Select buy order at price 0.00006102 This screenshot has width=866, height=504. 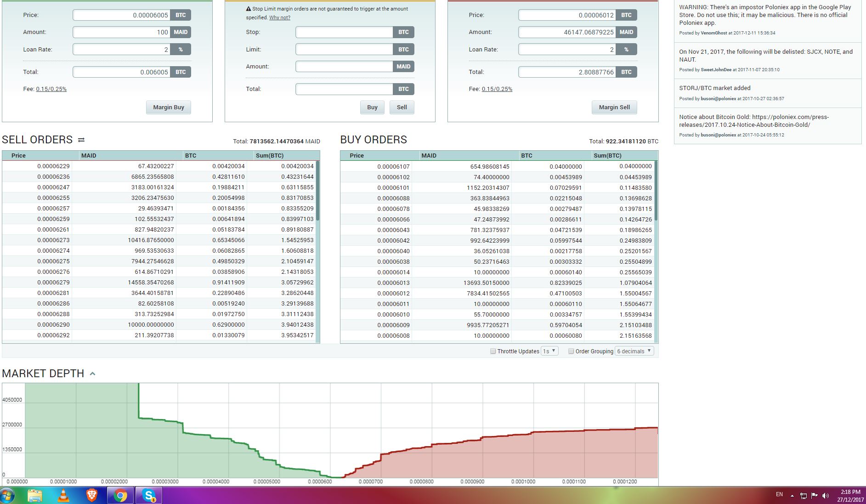click(497, 177)
